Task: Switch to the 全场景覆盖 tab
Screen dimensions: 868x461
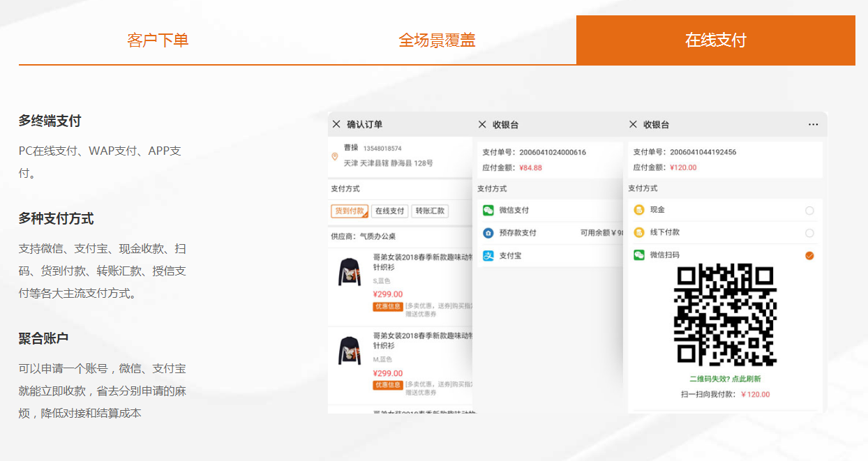Action: pyautogui.click(x=437, y=40)
